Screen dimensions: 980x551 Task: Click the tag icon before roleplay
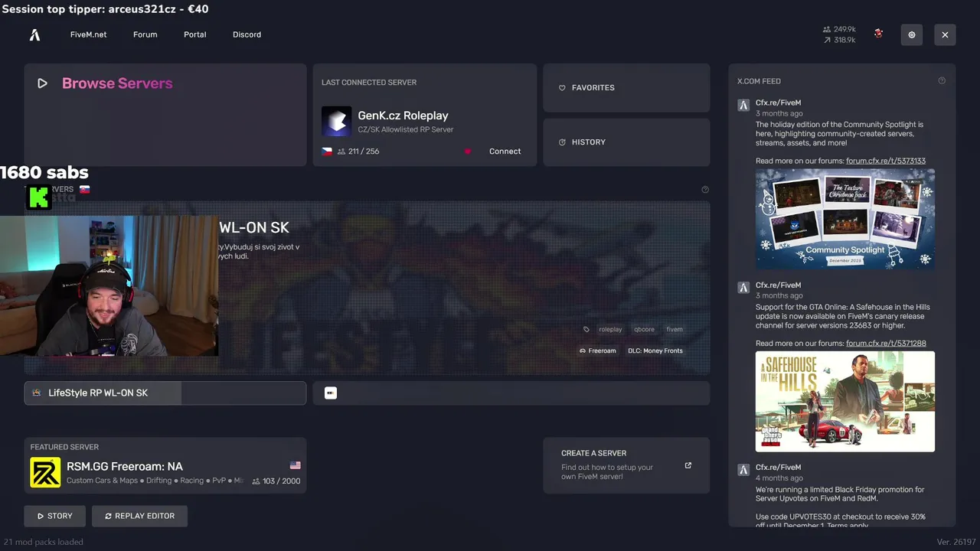(586, 330)
